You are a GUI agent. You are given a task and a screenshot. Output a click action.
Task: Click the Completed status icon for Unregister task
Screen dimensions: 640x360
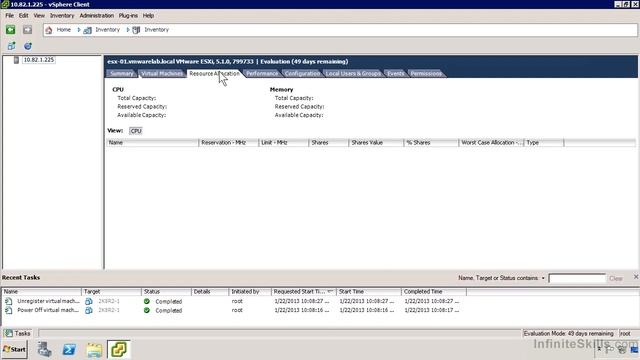pos(147,301)
